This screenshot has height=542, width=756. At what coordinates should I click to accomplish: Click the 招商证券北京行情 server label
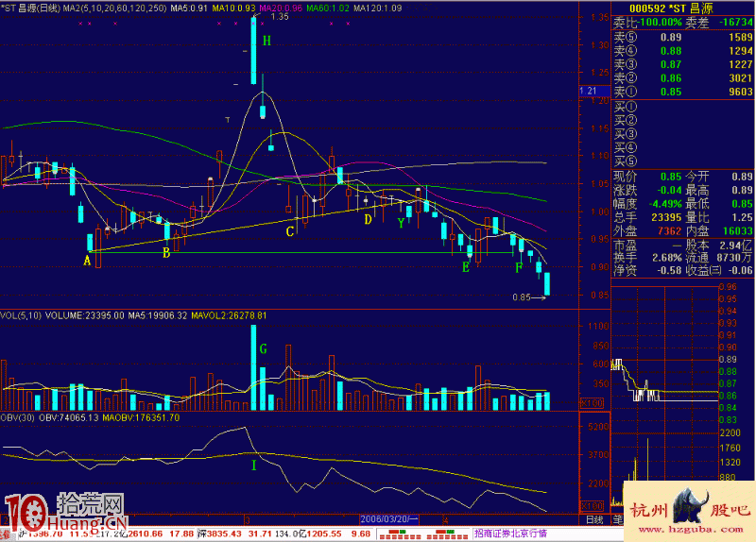pyautogui.click(x=510, y=534)
